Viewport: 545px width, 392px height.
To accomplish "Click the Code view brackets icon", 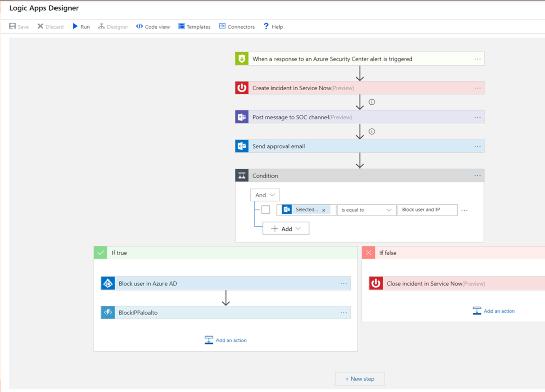I will click(x=139, y=26).
